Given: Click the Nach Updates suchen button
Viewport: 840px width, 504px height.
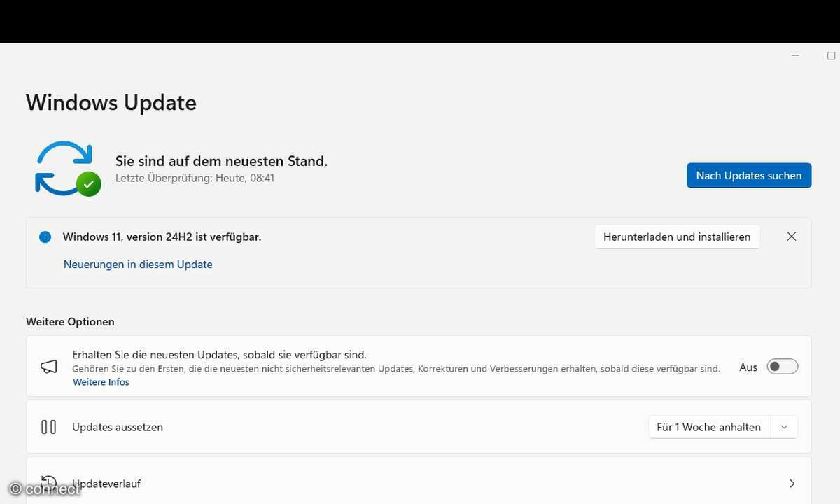Looking at the screenshot, I should point(749,176).
